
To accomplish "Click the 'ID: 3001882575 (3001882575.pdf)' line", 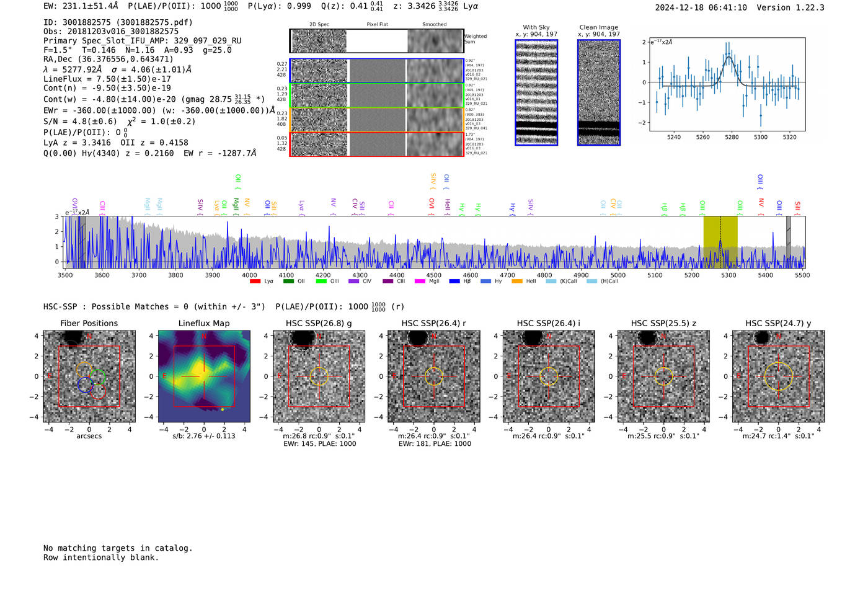I will tap(118, 22).
